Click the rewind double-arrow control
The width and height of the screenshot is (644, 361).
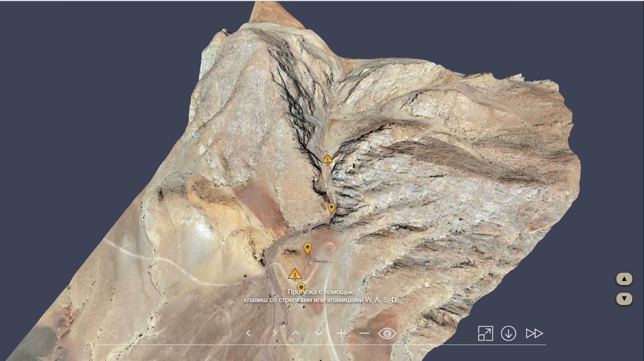(x=109, y=333)
